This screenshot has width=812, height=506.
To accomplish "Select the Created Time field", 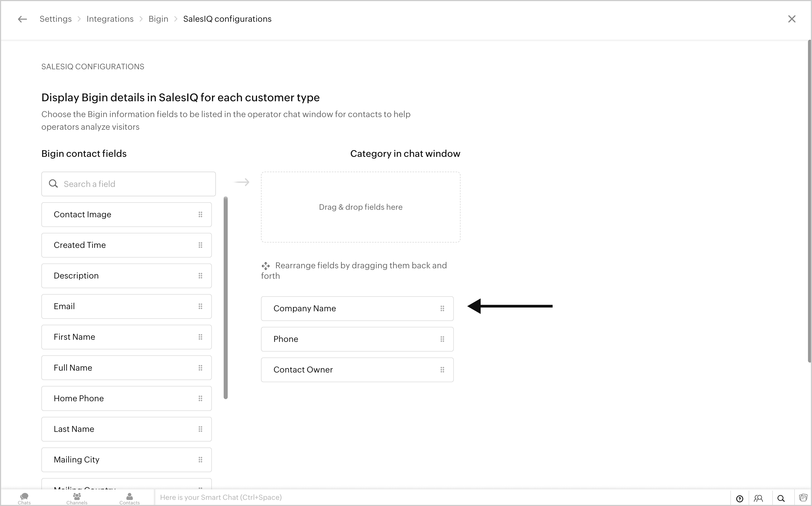I will [126, 245].
